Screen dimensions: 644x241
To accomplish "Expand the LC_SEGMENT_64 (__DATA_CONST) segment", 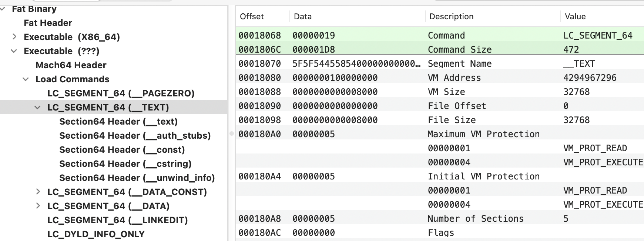I will [x=38, y=192].
